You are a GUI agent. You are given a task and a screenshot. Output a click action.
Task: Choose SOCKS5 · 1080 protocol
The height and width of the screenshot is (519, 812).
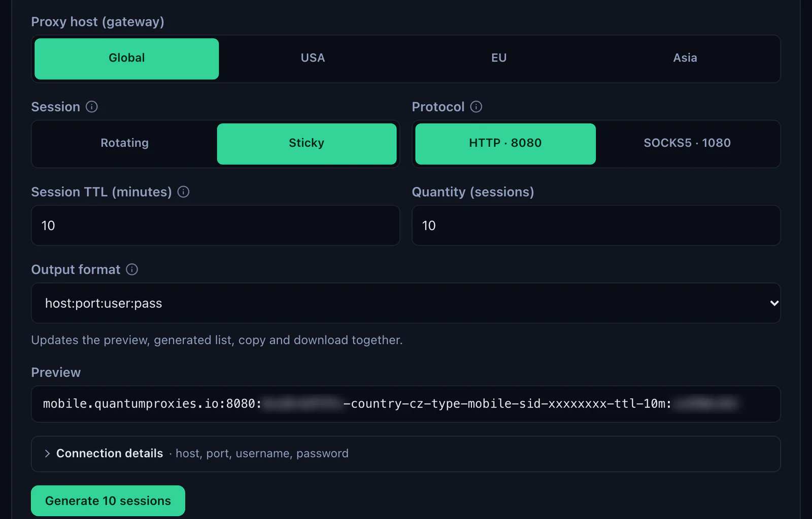pos(687,144)
